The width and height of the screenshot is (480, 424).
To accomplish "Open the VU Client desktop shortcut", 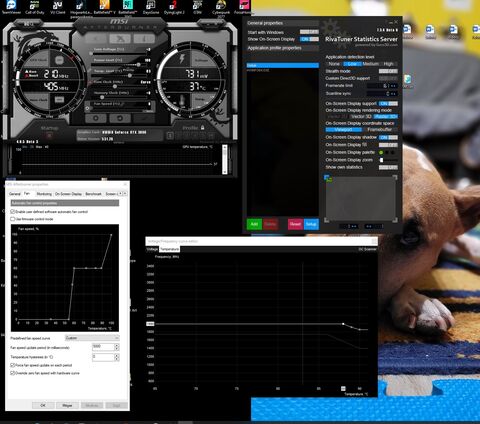I will (x=57, y=7).
